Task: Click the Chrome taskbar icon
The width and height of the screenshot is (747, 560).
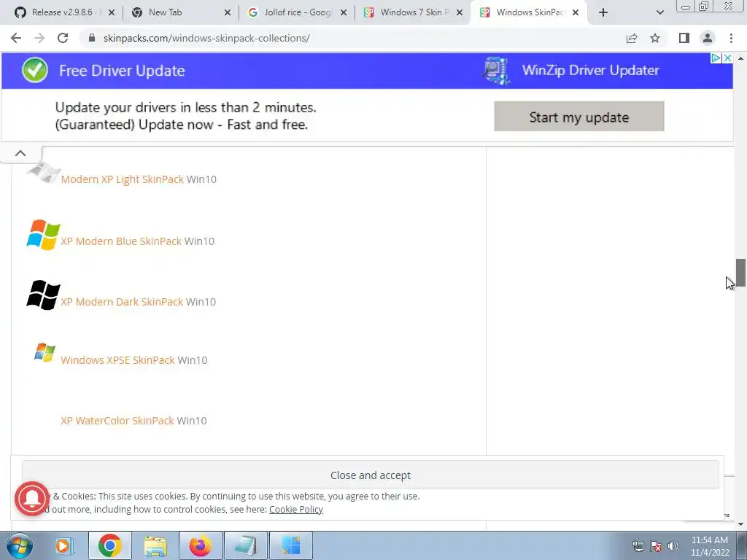Action: pos(109,545)
